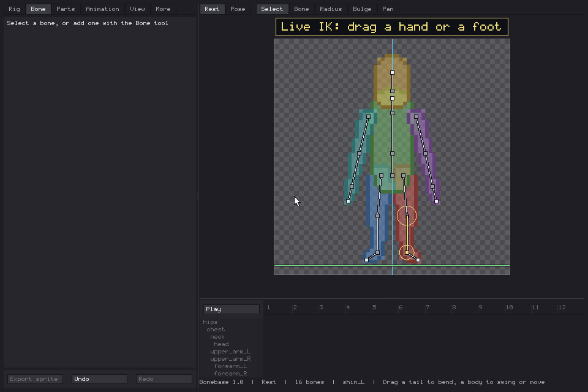Screen dimensions: 588x392
Task: Click the Undo button
Action: point(99,379)
